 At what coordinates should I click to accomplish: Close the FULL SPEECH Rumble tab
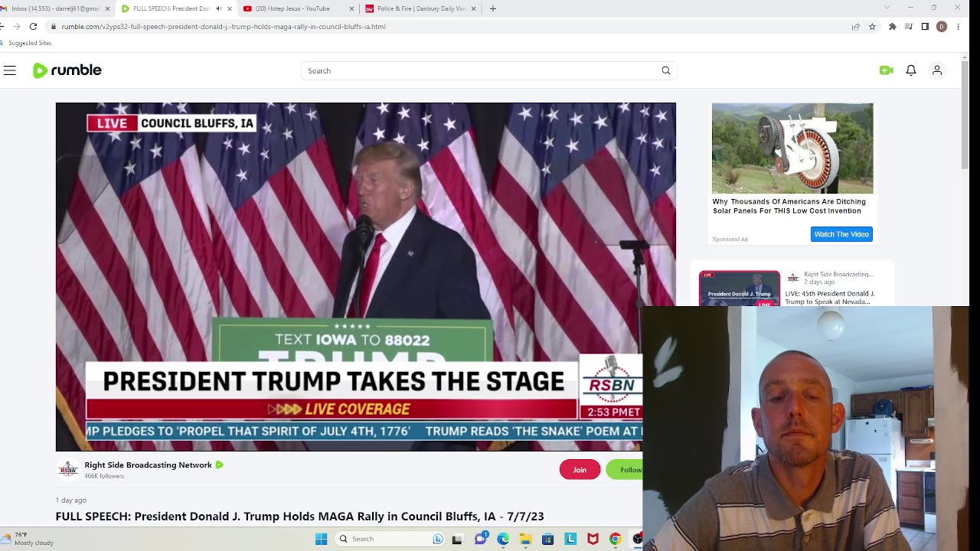[229, 8]
